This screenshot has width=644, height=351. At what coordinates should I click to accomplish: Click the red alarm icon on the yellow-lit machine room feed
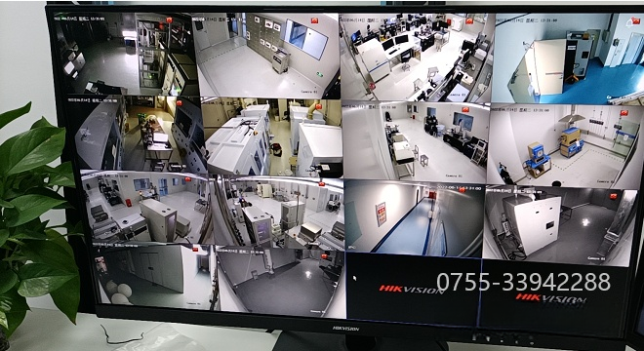coord(319,106)
